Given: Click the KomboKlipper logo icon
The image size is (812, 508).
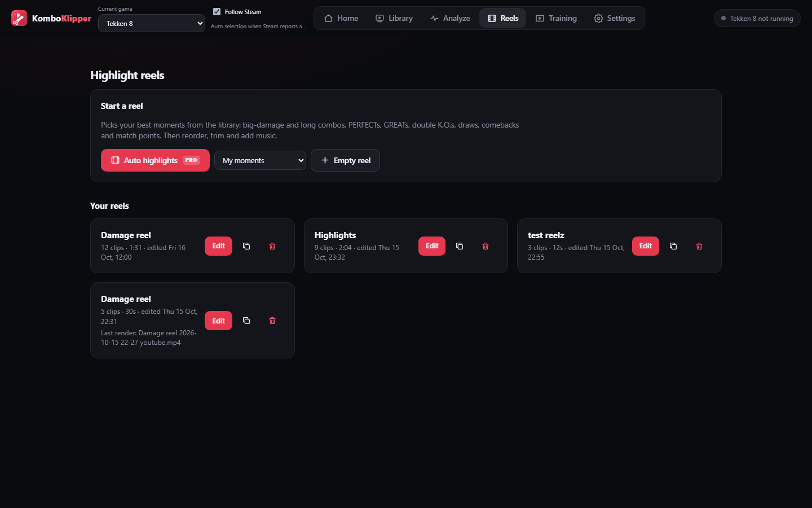Looking at the screenshot, I should click(x=19, y=18).
